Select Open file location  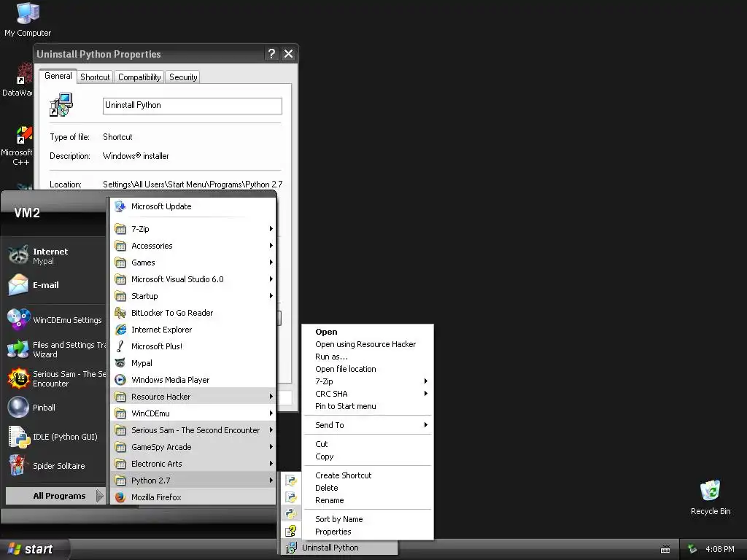368,369
